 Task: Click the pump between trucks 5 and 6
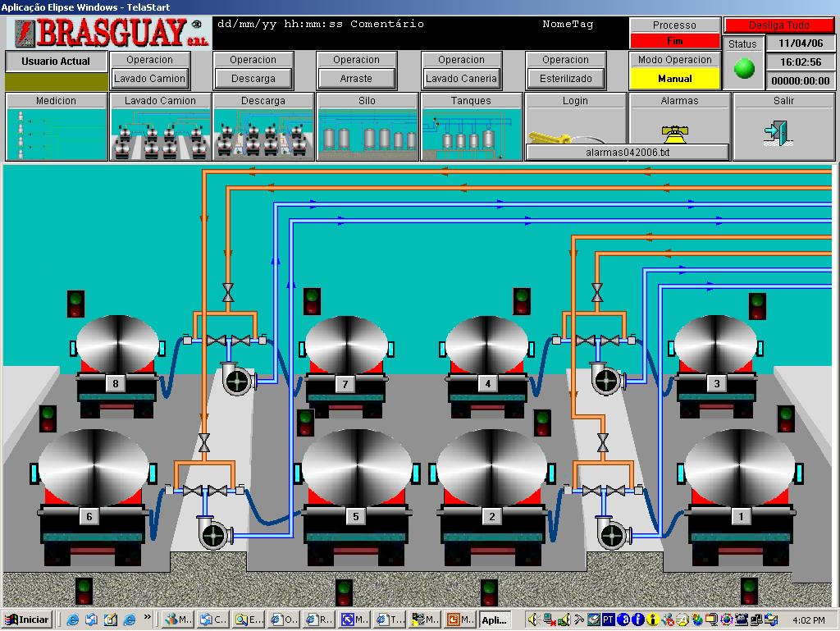point(215,534)
